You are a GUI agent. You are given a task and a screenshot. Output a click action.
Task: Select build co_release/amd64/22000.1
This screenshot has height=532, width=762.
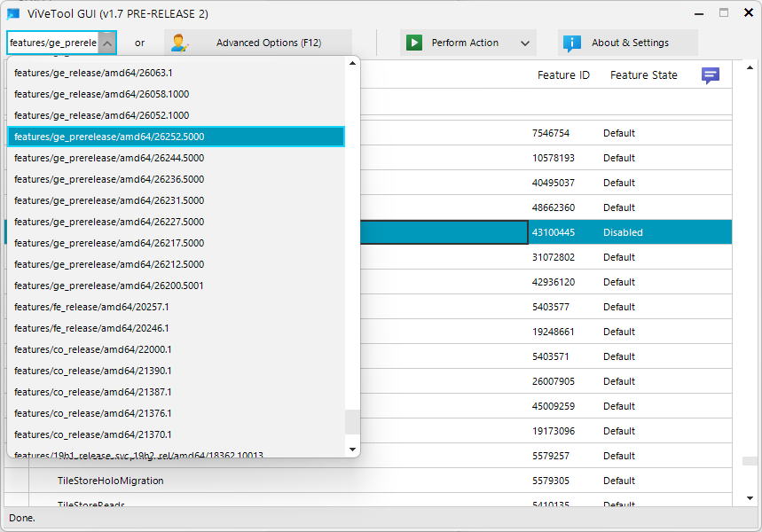[176, 350]
